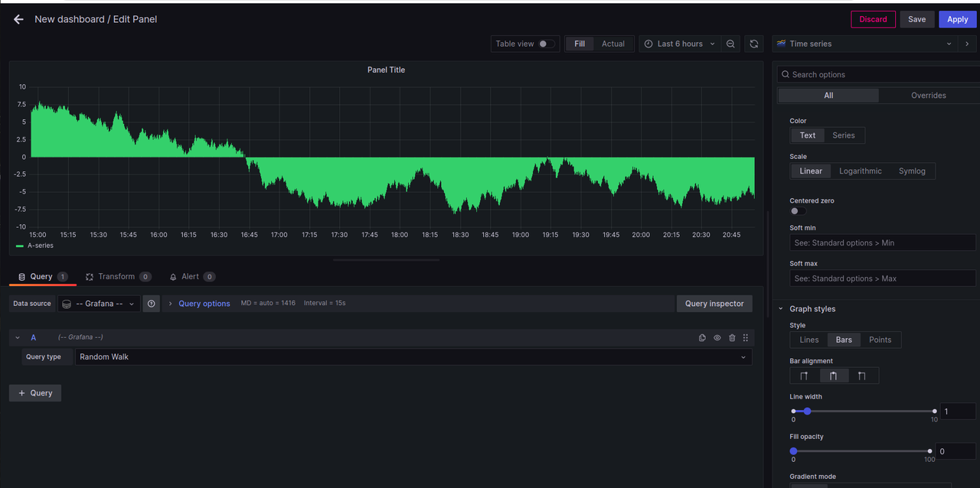Set graph style to Points
This screenshot has width=980, height=488.
[x=880, y=340]
